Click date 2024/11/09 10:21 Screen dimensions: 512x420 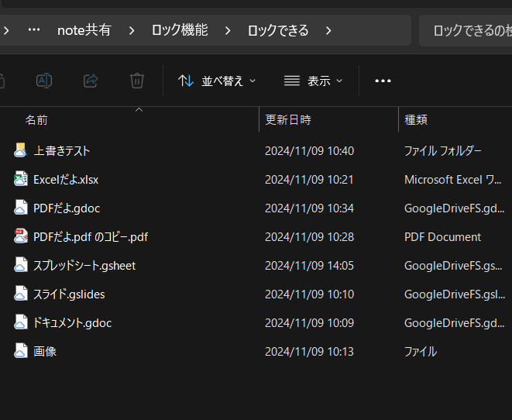coord(309,180)
